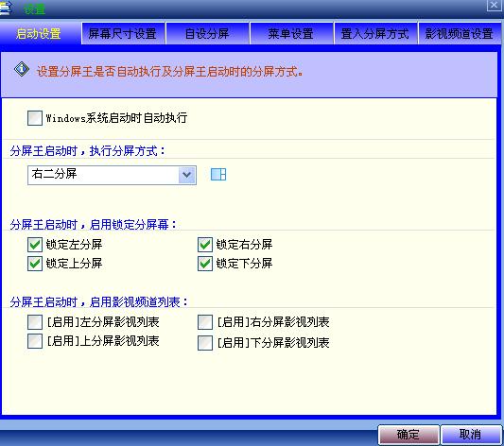
Task: Uncheck 锁定左分屏 checkbox
Action: (x=35, y=245)
